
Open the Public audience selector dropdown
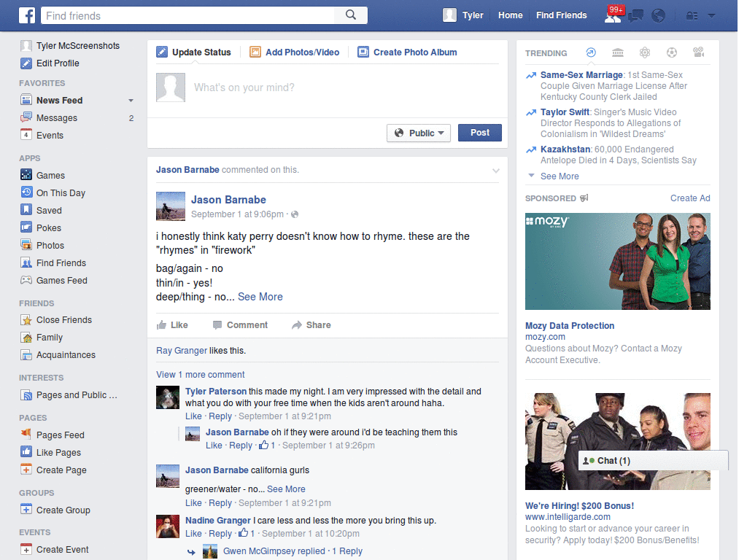coord(418,133)
